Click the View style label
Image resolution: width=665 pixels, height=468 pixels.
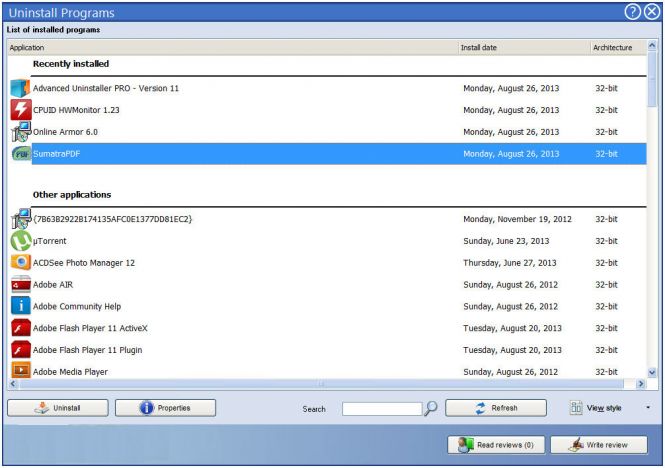click(604, 408)
